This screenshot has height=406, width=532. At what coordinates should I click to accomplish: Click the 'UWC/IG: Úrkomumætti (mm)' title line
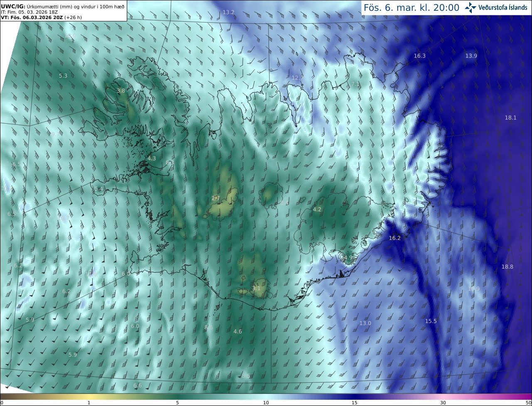[63, 6]
